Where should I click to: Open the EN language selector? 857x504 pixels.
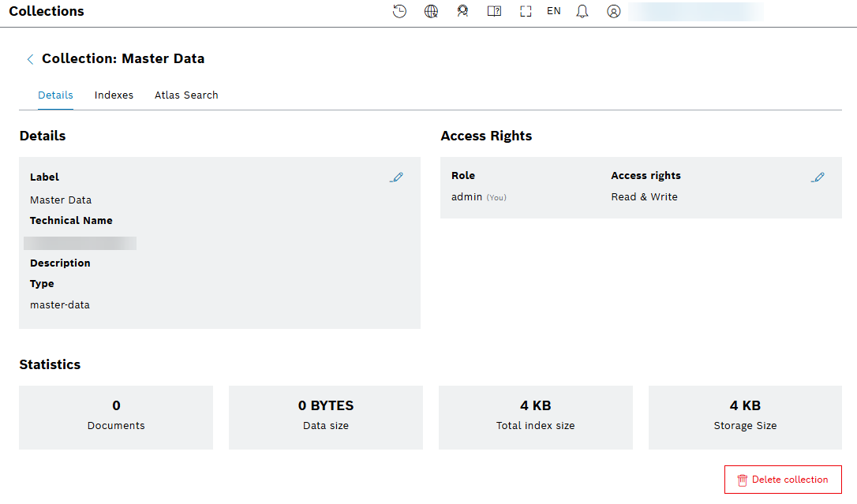click(x=554, y=12)
